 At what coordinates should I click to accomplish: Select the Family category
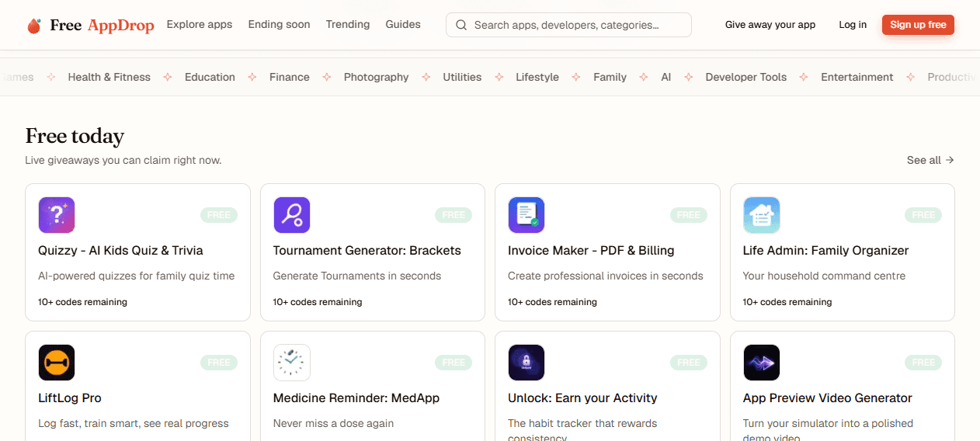pyautogui.click(x=610, y=77)
